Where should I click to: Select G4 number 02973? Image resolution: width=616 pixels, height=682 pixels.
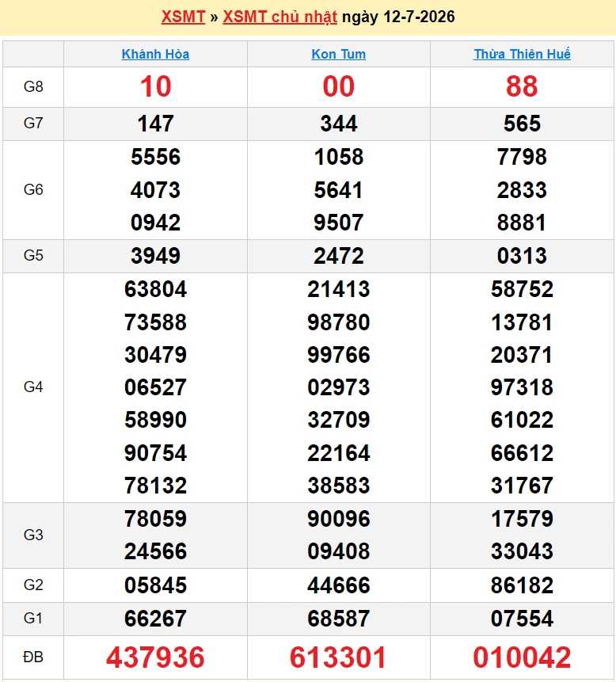point(339,387)
